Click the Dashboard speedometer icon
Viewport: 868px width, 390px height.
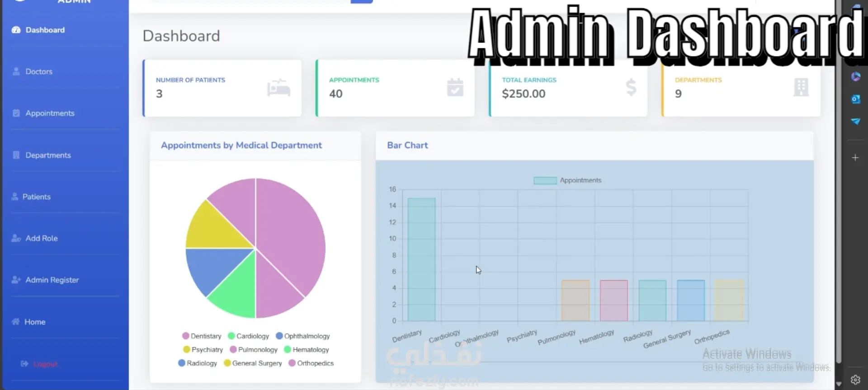tap(16, 30)
